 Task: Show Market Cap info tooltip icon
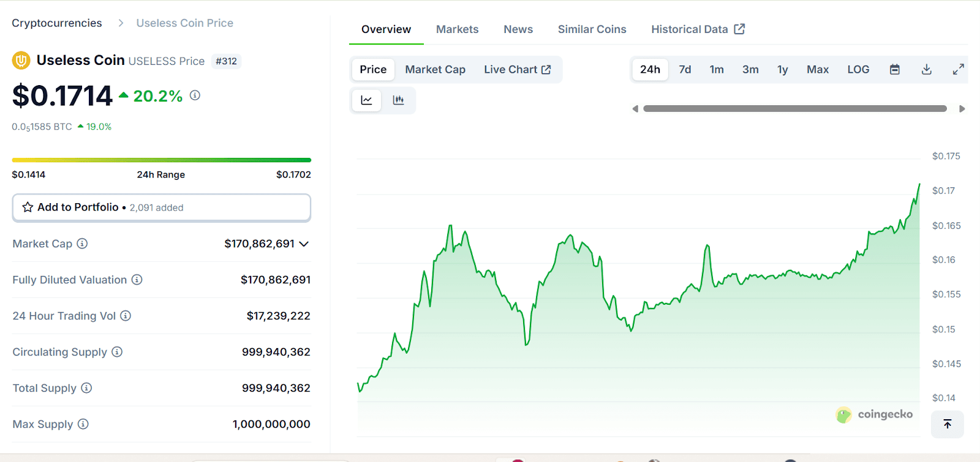tap(82, 244)
